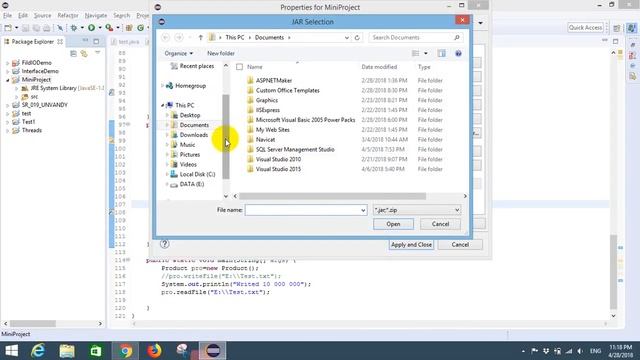The width and height of the screenshot is (640, 360).
Task: Go back in JAR Selection dialog
Action: coord(166,38)
